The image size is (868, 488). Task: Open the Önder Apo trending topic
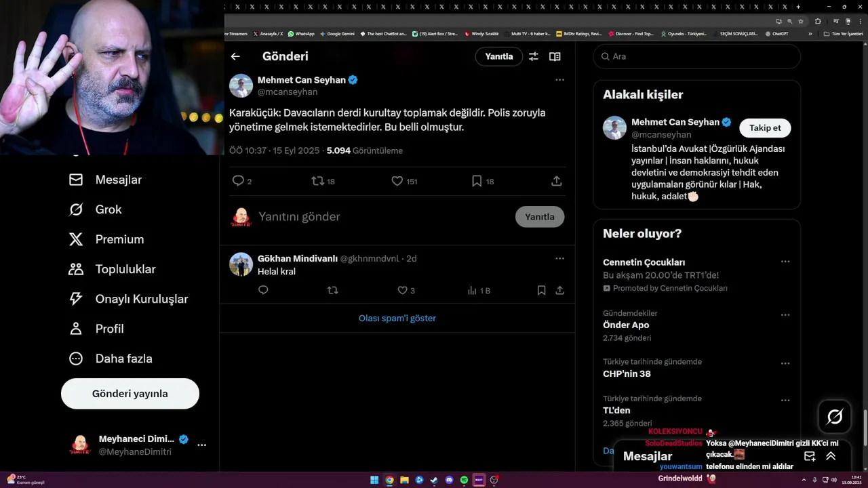(626, 325)
